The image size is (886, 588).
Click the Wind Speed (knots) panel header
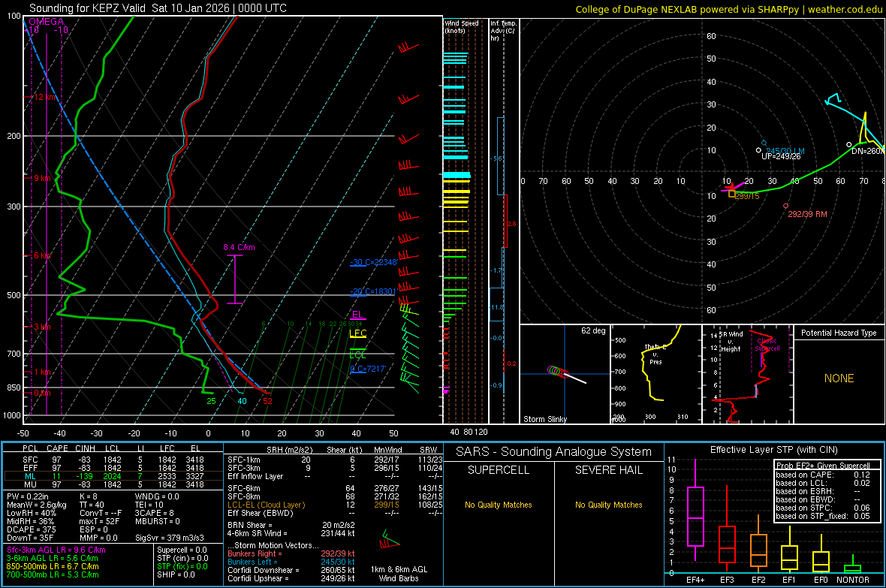coord(462,26)
